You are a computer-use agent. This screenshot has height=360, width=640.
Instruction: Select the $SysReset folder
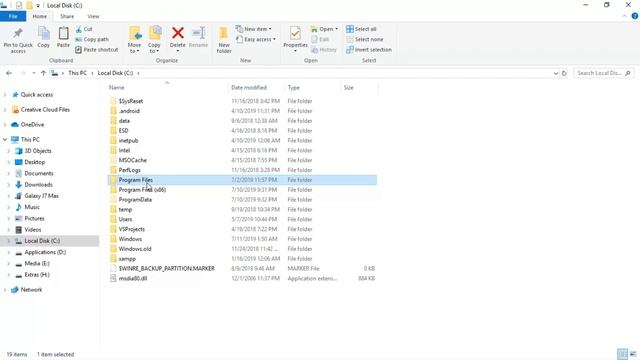tap(242, 101)
